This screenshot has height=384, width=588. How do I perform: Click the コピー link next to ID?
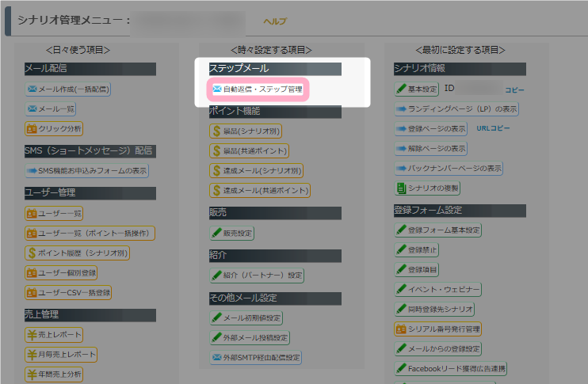[514, 89]
